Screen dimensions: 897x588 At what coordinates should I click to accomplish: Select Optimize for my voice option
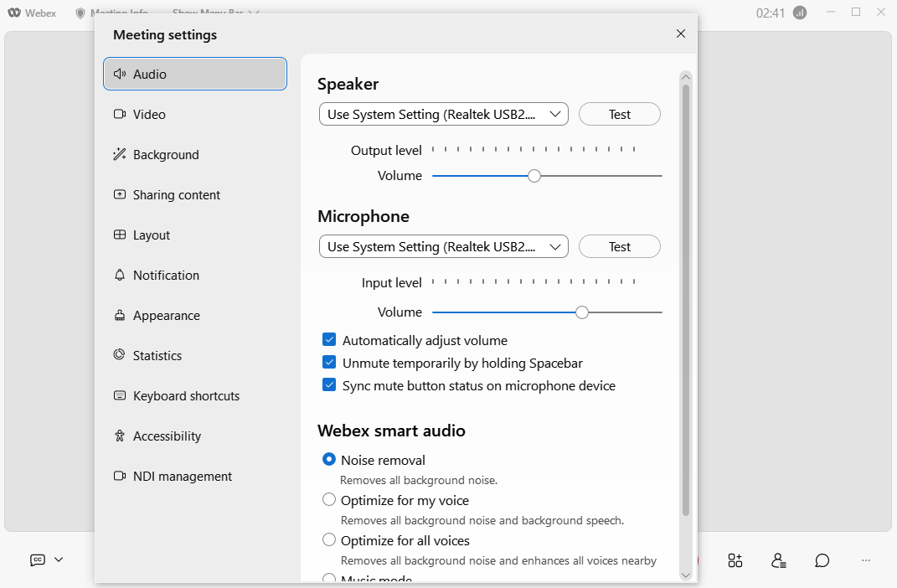coord(329,500)
